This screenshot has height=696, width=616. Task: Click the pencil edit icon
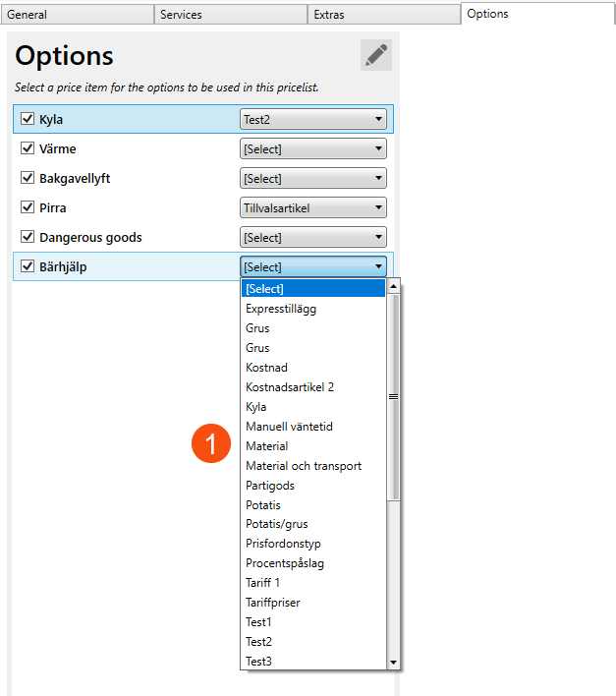pyautogui.click(x=375, y=55)
